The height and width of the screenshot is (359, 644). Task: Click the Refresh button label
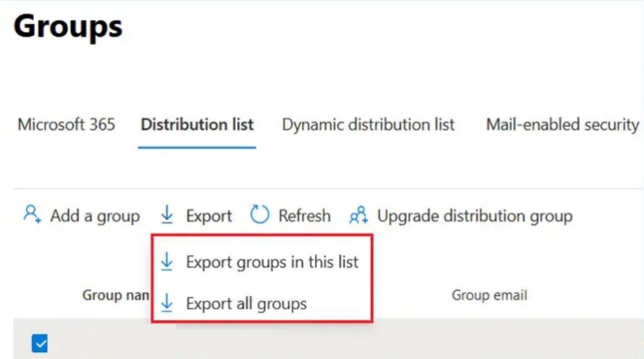click(x=304, y=215)
